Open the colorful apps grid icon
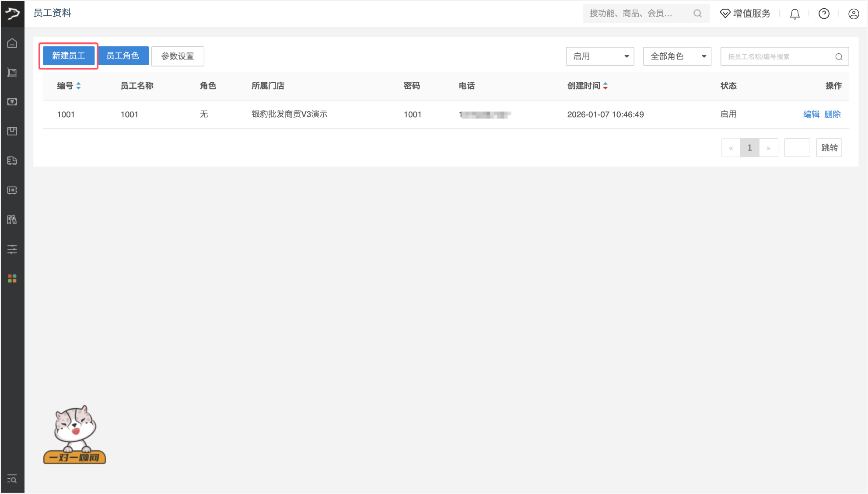 (12, 278)
